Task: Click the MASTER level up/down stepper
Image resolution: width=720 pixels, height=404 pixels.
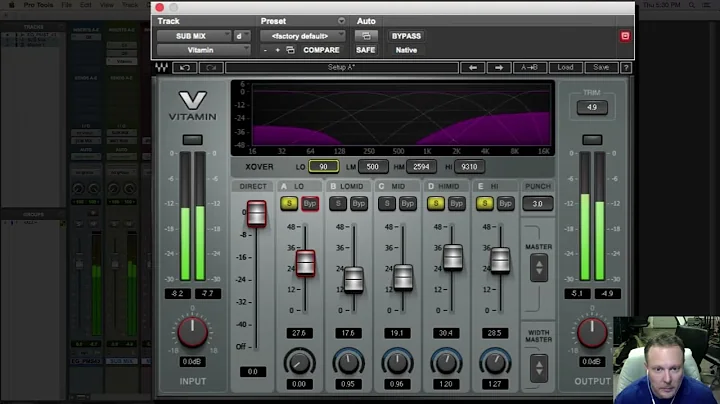Action: (539, 268)
